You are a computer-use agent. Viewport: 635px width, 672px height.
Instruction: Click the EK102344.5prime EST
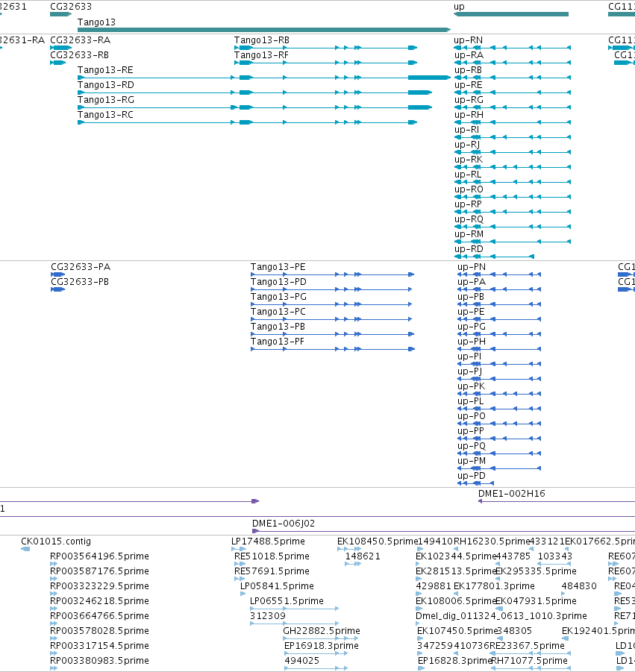click(456, 556)
